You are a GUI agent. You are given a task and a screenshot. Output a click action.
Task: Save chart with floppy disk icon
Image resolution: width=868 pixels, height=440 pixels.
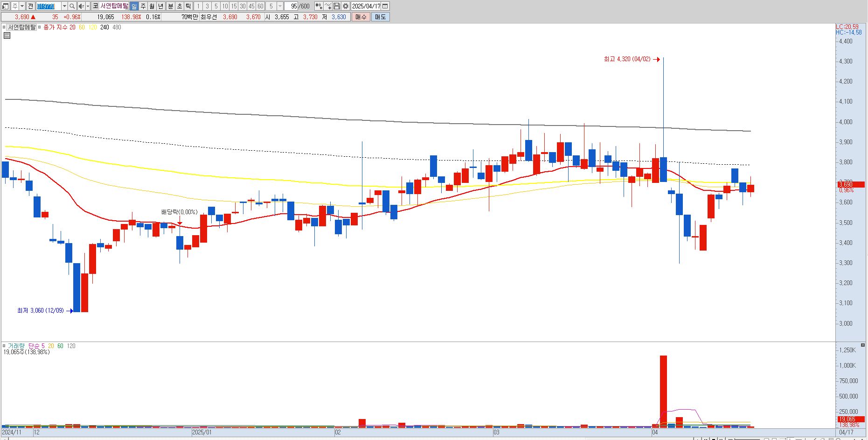coord(336,6)
